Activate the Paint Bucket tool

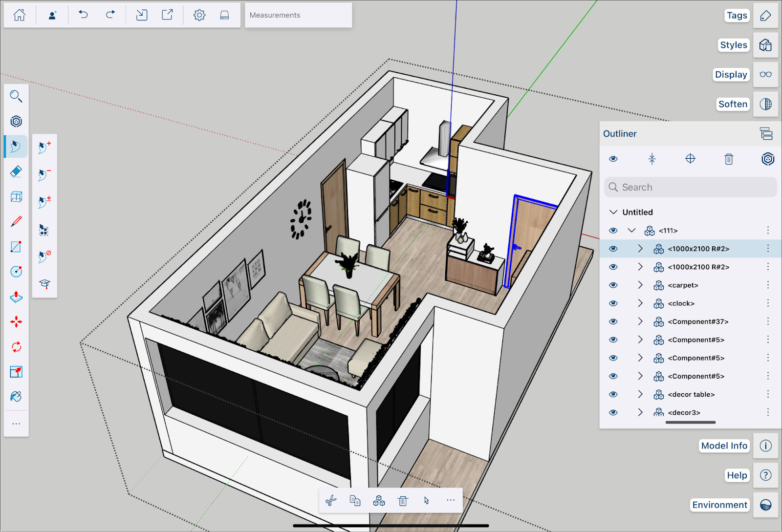coord(16,397)
